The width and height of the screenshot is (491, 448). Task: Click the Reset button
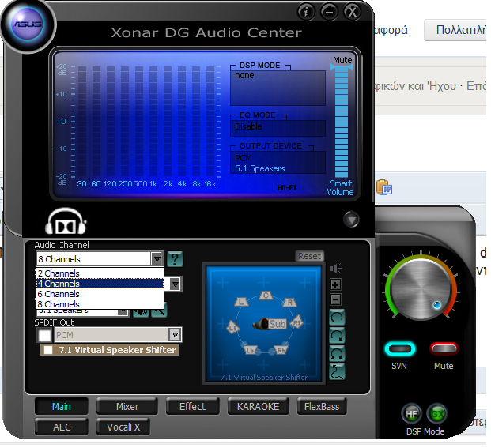point(309,256)
